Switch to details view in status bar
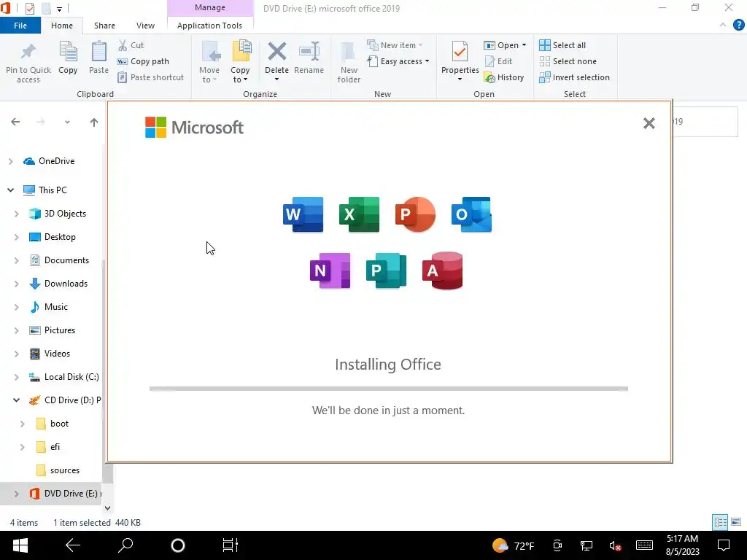The width and height of the screenshot is (747, 560). pyautogui.click(x=720, y=522)
